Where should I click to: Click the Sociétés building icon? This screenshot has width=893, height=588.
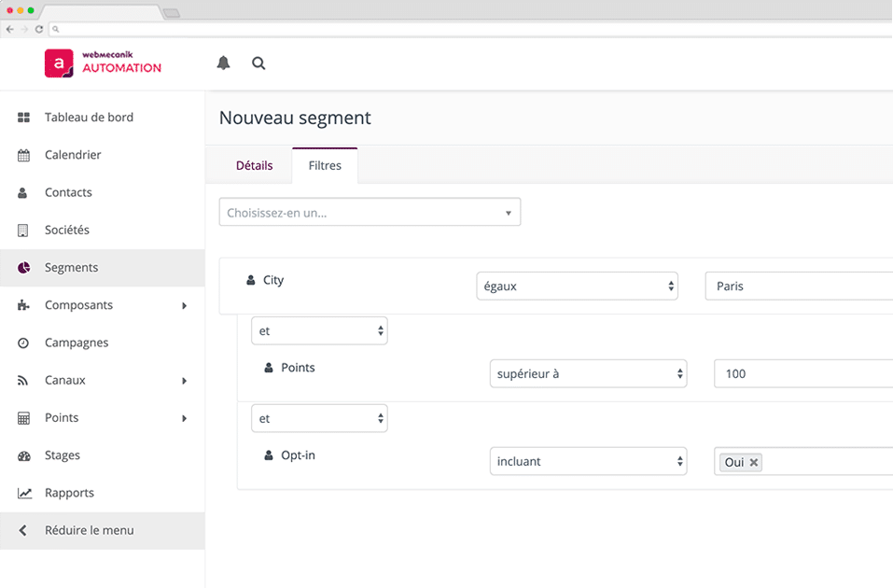(24, 231)
